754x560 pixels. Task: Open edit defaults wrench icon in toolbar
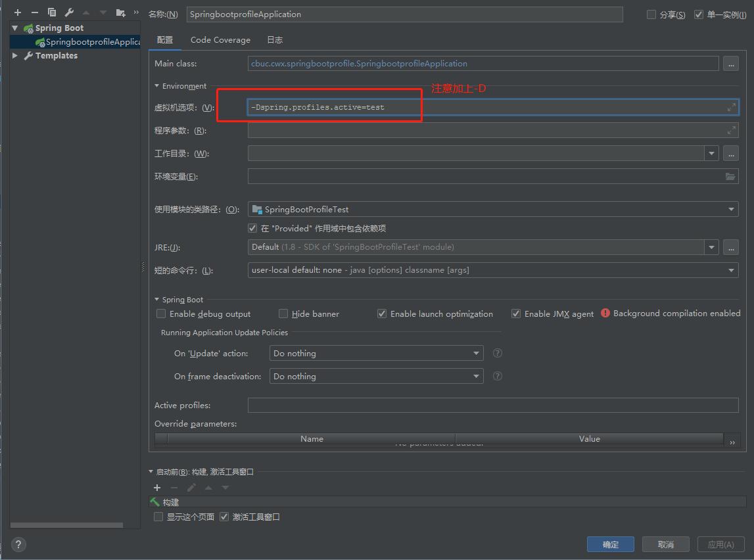pos(69,12)
